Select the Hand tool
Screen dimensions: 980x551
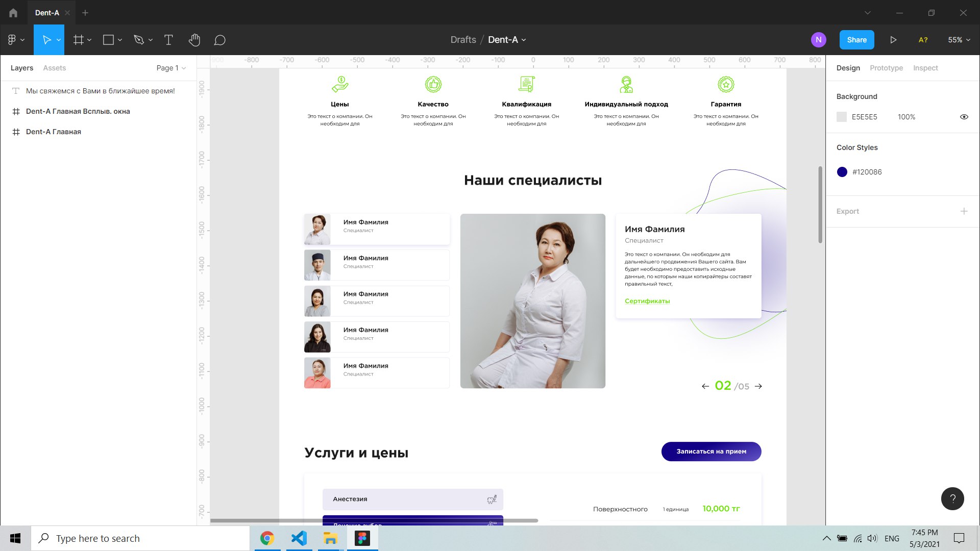[x=194, y=40]
